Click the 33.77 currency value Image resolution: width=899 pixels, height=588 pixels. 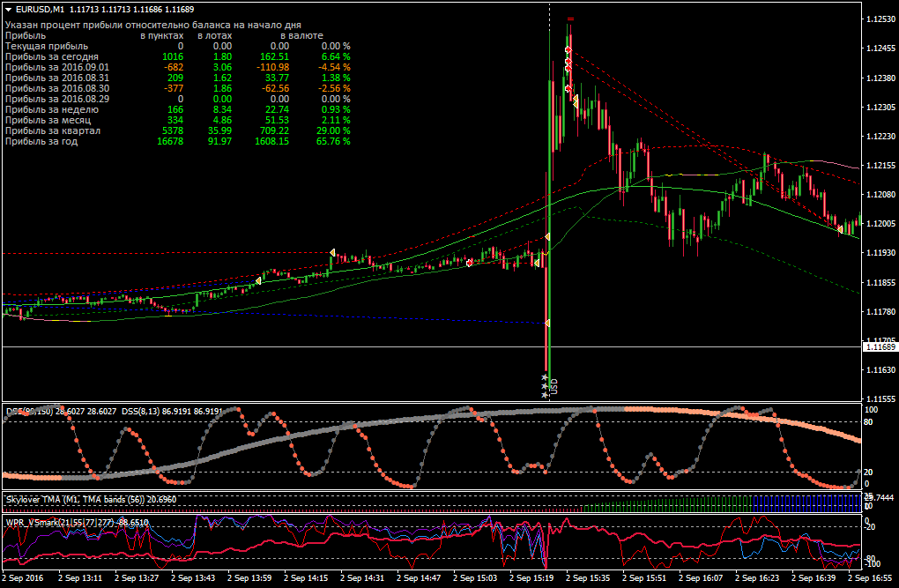click(277, 78)
